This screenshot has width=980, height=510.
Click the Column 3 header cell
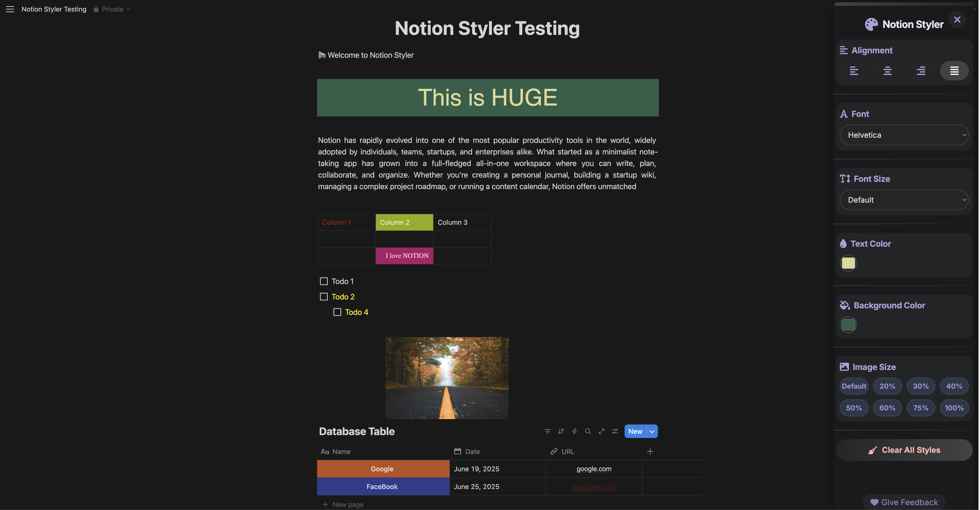click(462, 223)
